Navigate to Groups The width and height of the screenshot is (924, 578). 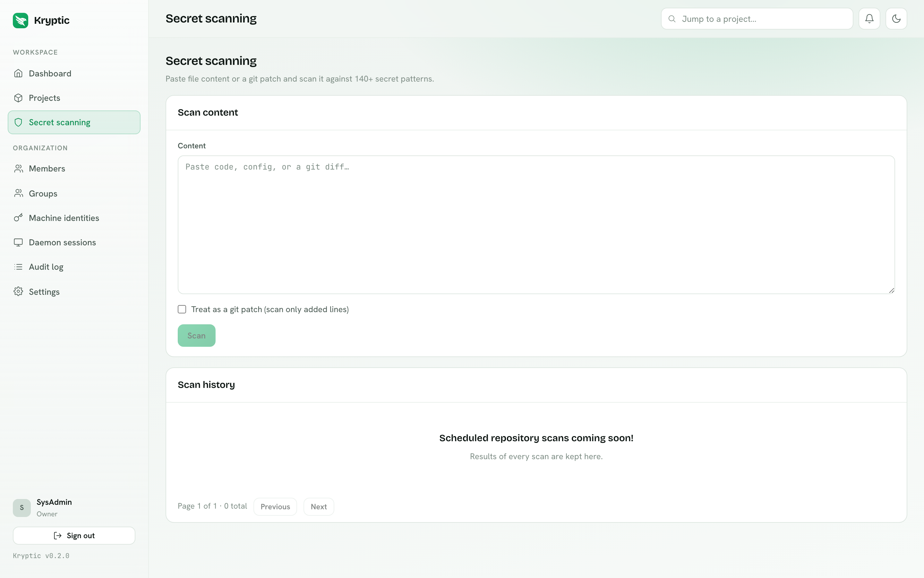tap(74, 193)
